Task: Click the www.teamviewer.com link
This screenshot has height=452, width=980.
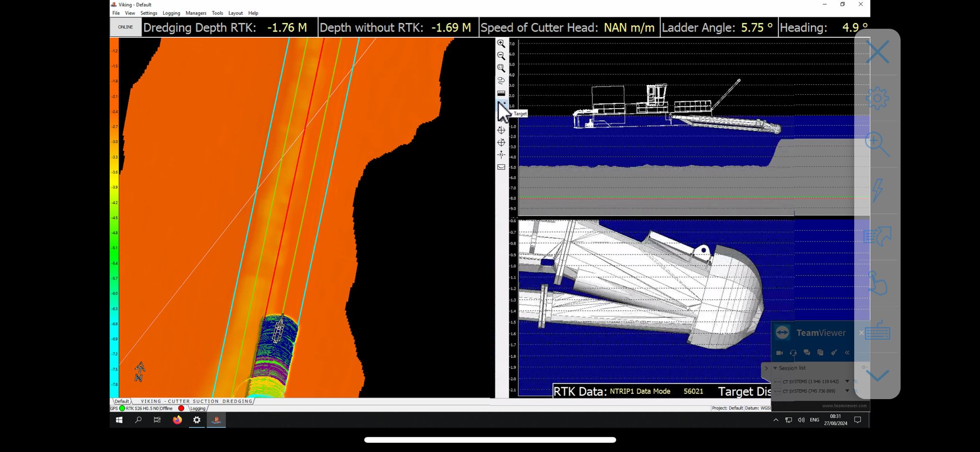Action: click(844, 406)
